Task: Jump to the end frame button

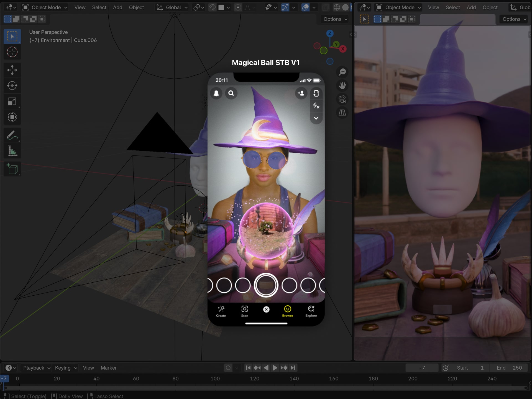Action: (x=293, y=368)
